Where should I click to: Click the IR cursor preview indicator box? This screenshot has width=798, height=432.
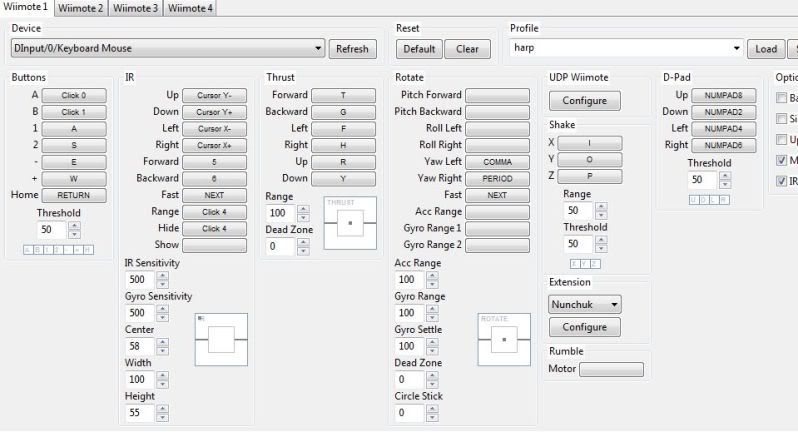(221, 339)
